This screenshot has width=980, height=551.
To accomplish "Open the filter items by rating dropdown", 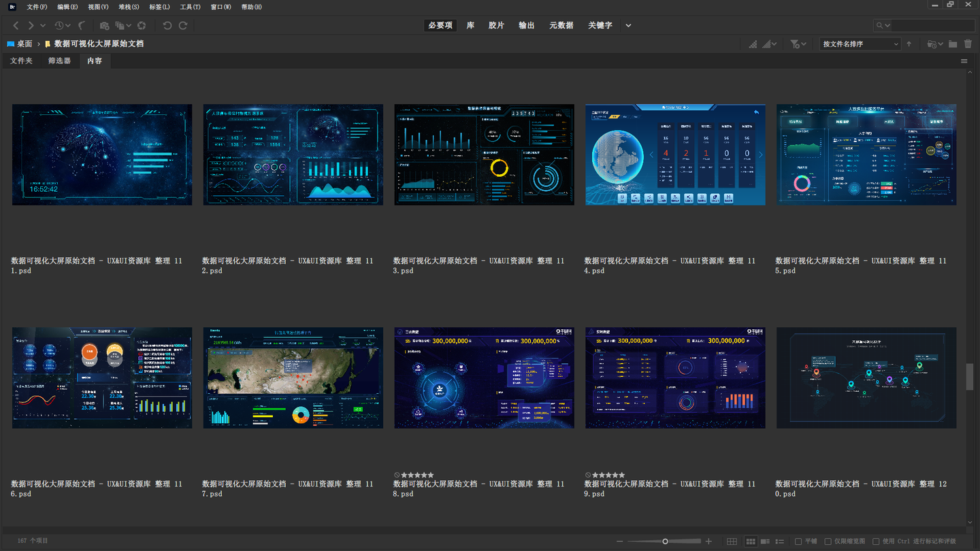I will [798, 44].
